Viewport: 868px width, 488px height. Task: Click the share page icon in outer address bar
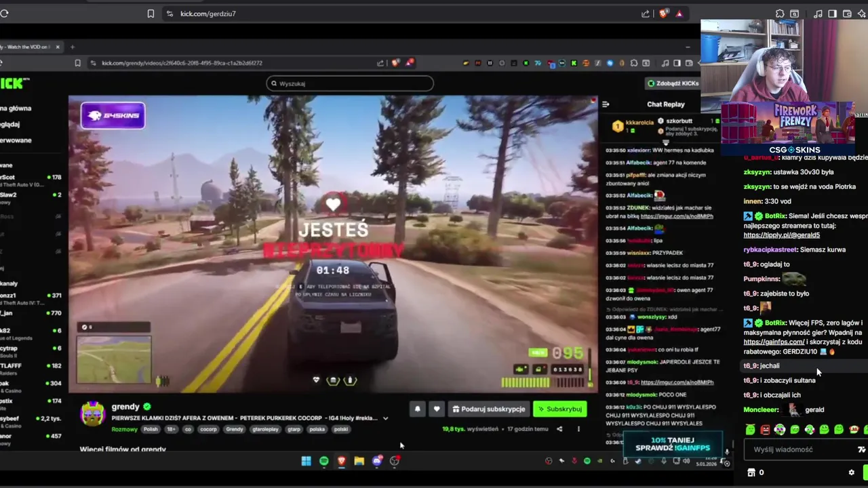tap(646, 14)
